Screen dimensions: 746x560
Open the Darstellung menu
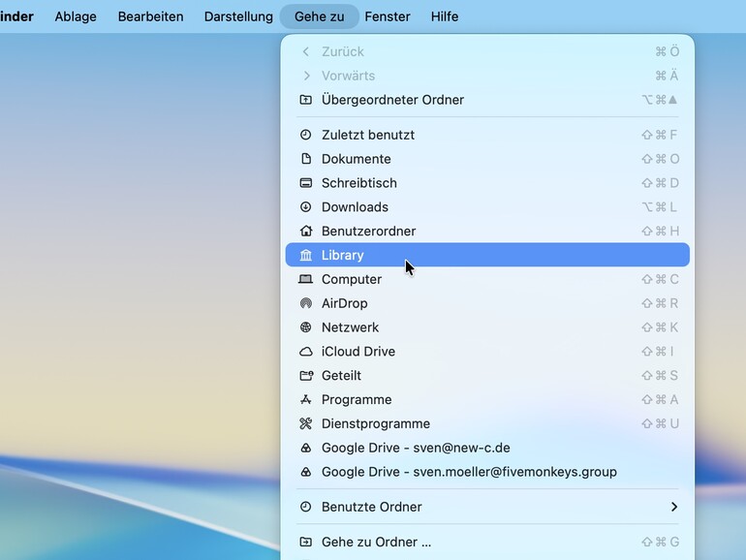(238, 16)
